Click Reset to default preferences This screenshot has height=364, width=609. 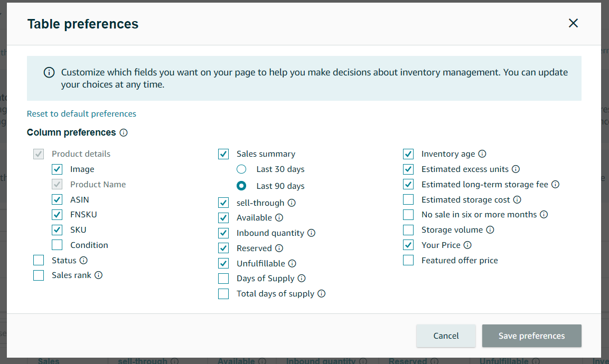tap(81, 113)
